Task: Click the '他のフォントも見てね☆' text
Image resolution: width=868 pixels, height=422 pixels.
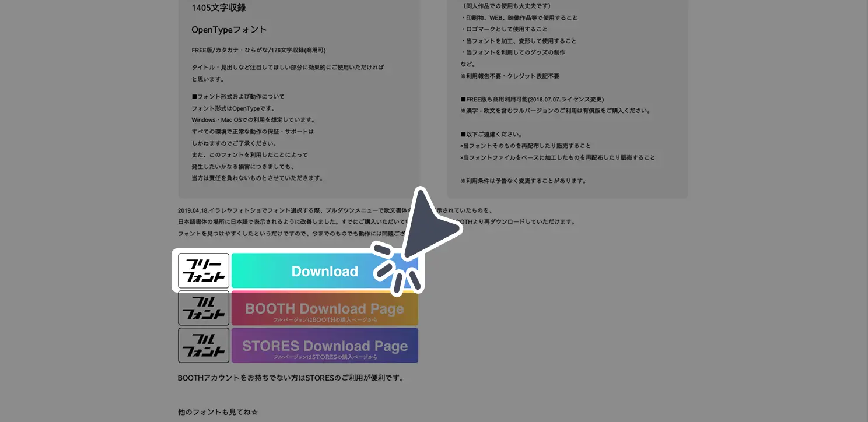Action: 218,412
